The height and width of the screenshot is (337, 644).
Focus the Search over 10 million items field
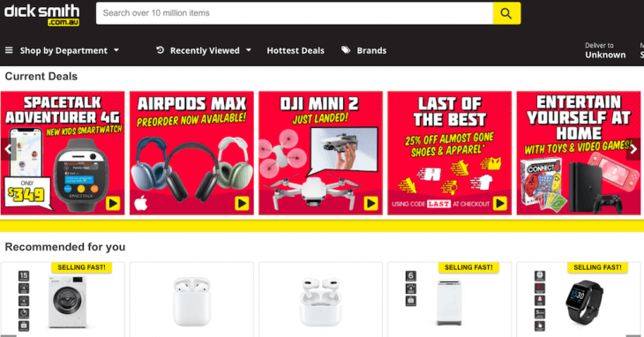[x=295, y=13]
